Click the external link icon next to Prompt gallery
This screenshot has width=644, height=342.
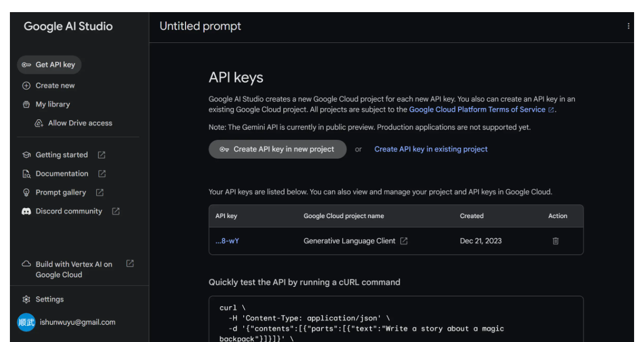[x=100, y=192]
